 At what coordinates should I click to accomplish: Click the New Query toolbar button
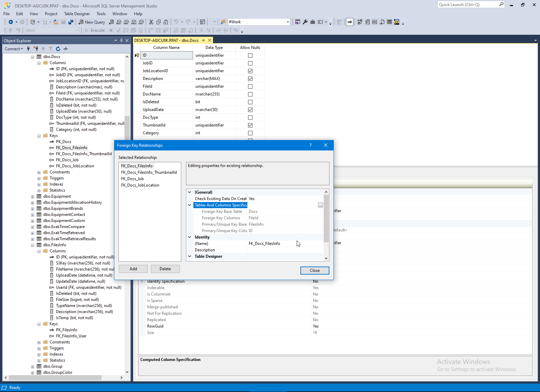(x=92, y=22)
